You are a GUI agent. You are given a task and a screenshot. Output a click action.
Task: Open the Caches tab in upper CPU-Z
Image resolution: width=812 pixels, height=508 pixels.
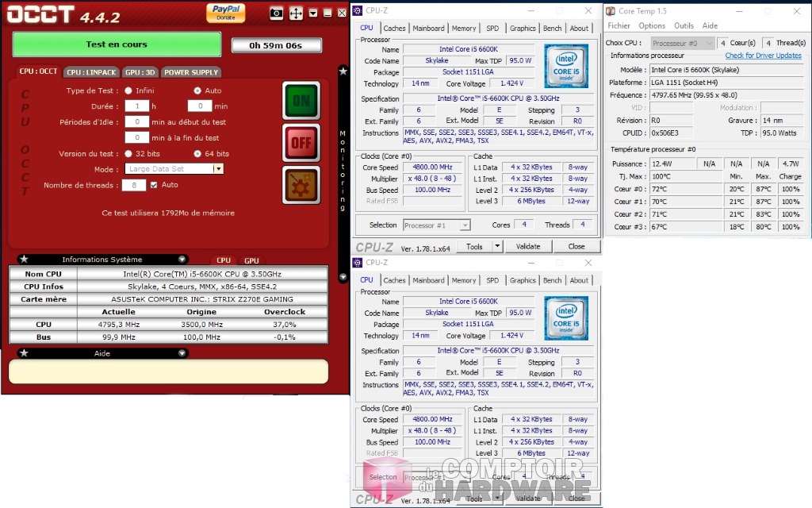coord(394,28)
